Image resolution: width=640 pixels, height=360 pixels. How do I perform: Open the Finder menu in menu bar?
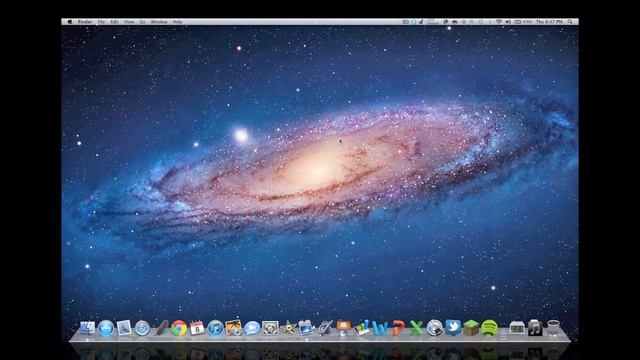[85, 22]
